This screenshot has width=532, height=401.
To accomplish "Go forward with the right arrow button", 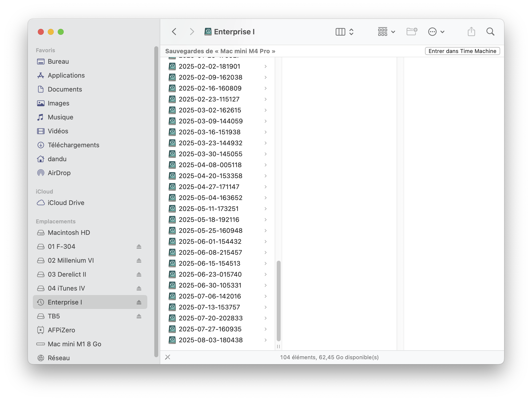I will 192,32.
